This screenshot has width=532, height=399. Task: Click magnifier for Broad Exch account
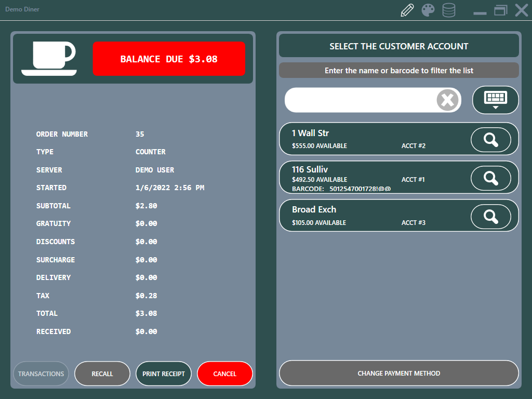tap(490, 217)
